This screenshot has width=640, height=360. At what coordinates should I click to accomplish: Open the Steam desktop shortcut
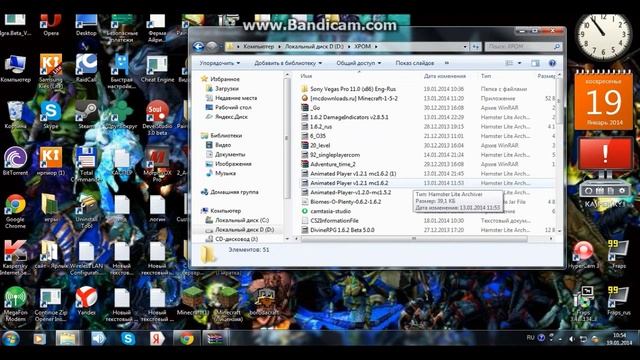click(86, 115)
